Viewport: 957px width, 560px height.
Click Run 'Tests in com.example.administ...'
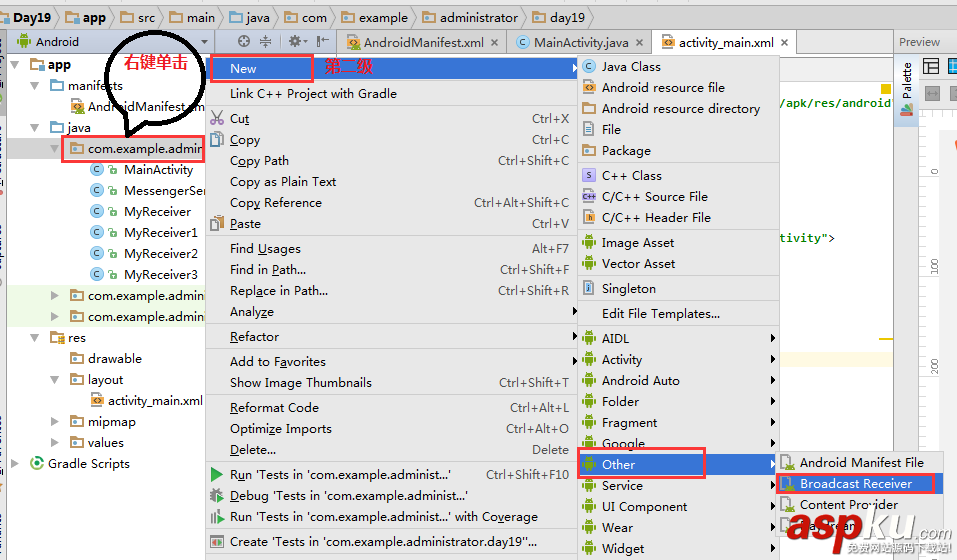pos(340,475)
